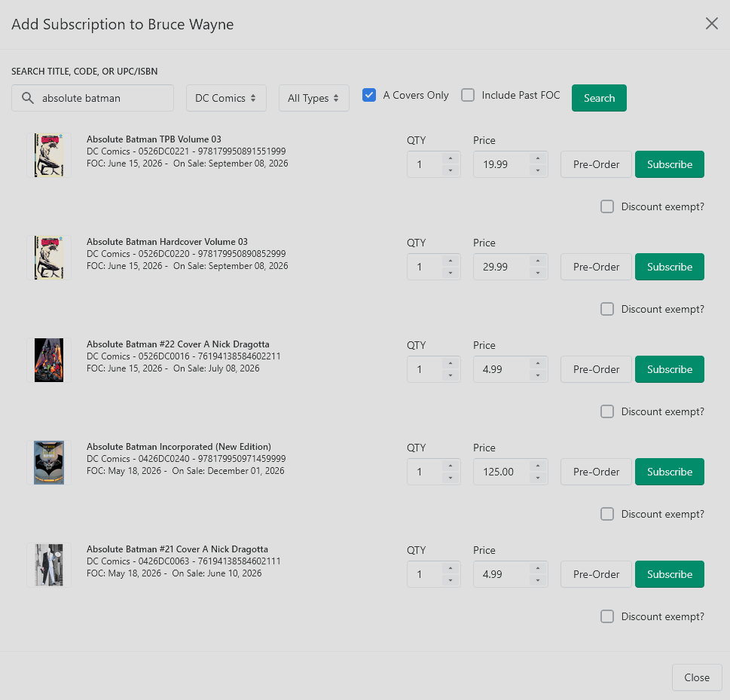
Task: Click the green Search button
Action: (x=599, y=98)
